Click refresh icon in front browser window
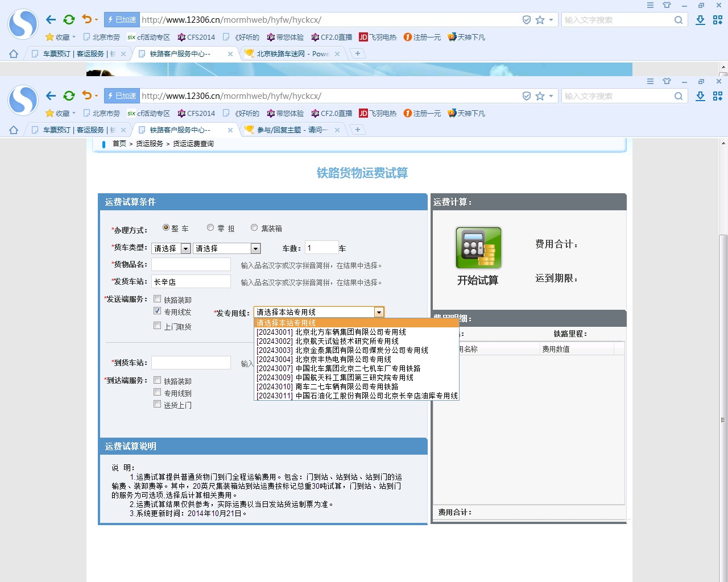This screenshot has height=582, width=728. 69,95
